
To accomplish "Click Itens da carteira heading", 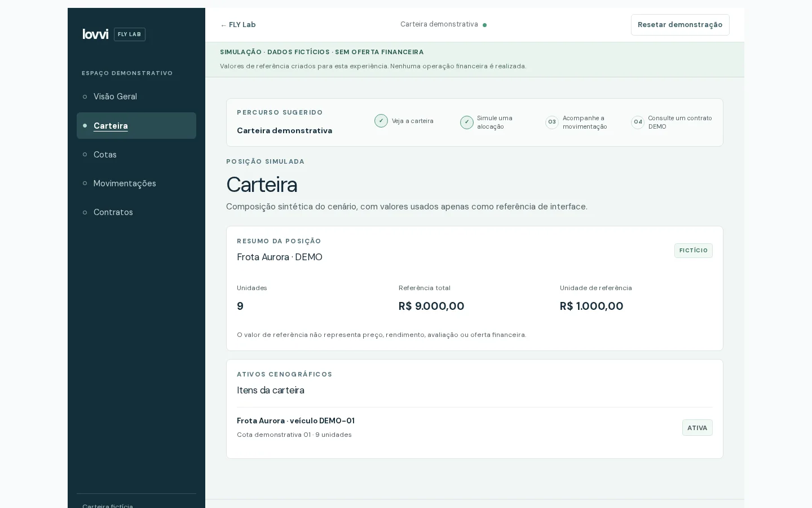I will (x=271, y=390).
